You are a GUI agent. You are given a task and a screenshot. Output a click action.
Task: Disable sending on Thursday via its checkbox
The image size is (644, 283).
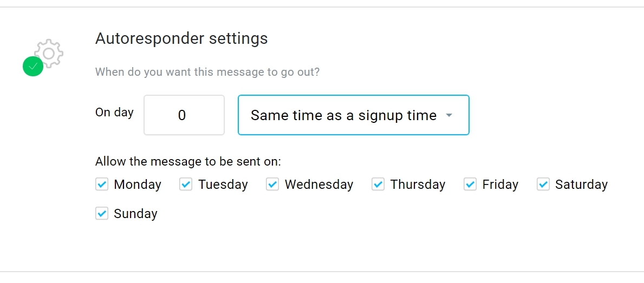[378, 184]
